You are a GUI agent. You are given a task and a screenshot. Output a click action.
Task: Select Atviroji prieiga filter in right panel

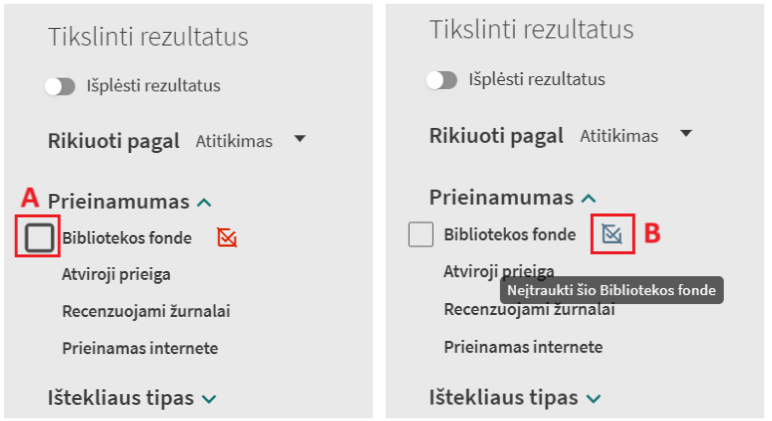(498, 271)
